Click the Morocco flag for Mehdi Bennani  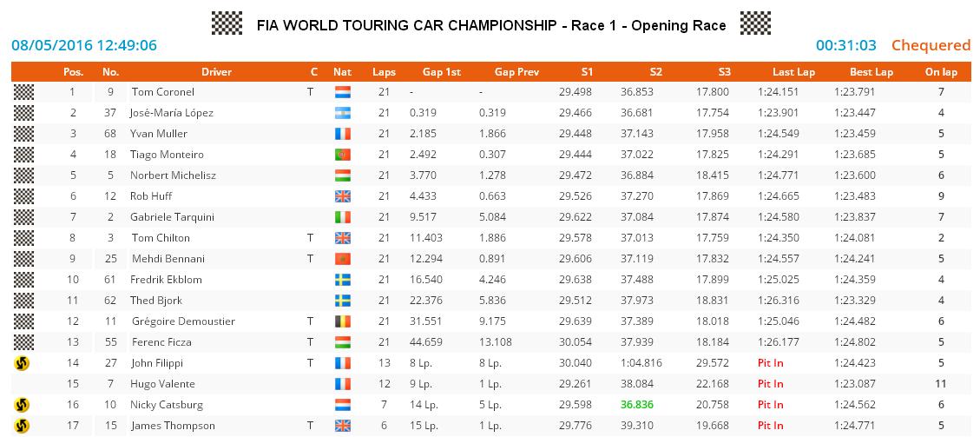342,259
